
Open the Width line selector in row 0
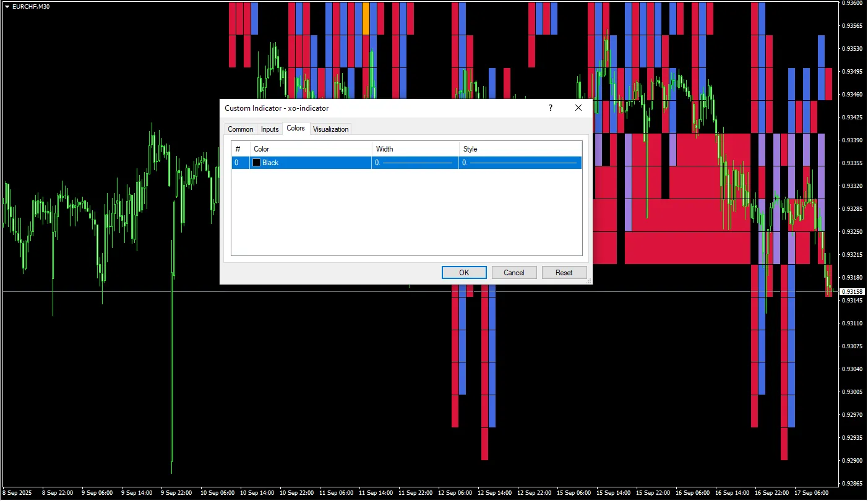(415, 163)
